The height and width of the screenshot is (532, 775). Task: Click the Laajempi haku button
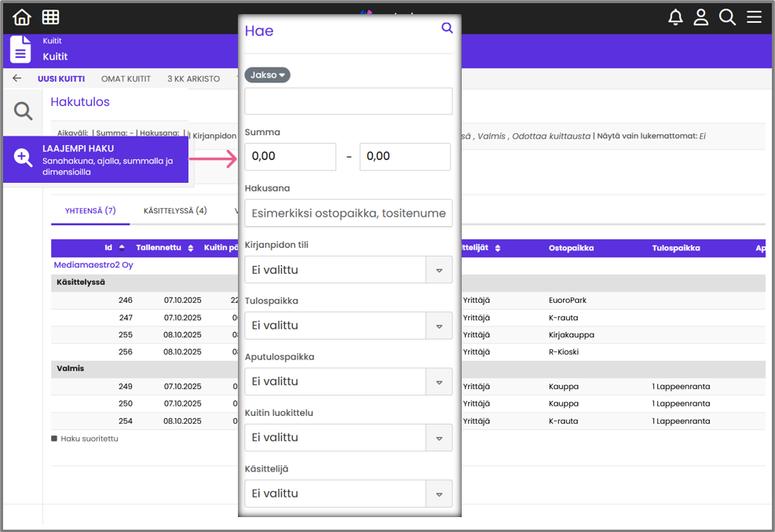96,160
